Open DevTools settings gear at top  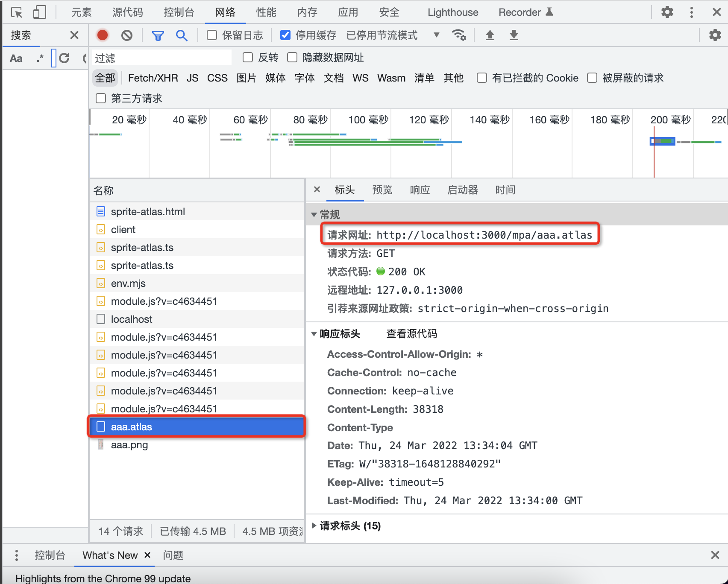[667, 12]
